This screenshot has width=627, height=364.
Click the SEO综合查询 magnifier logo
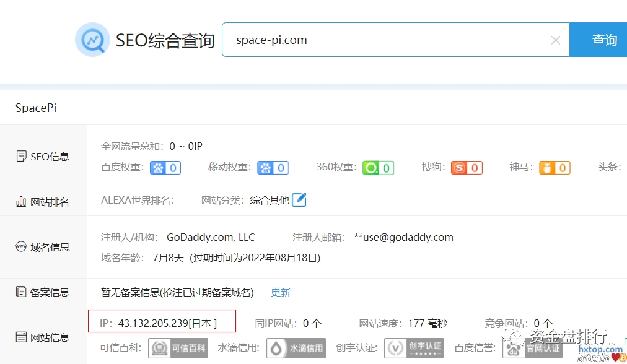pos(92,40)
